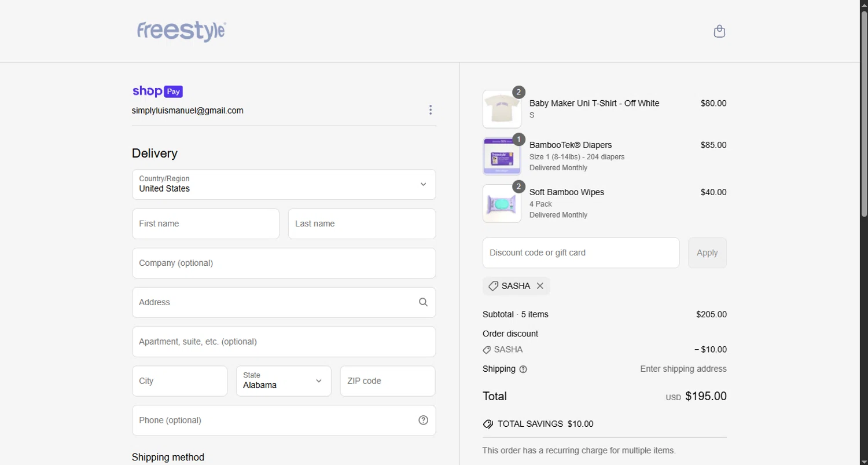Show phone number help tooltip icon
This screenshot has width=868, height=465.
click(423, 420)
